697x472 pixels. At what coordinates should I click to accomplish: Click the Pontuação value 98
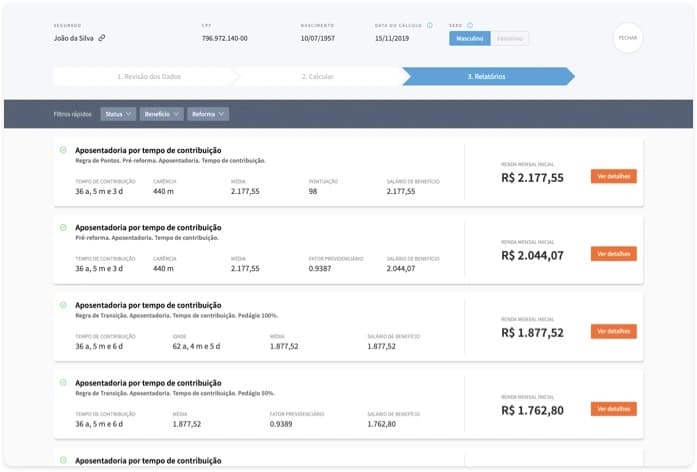pos(313,192)
